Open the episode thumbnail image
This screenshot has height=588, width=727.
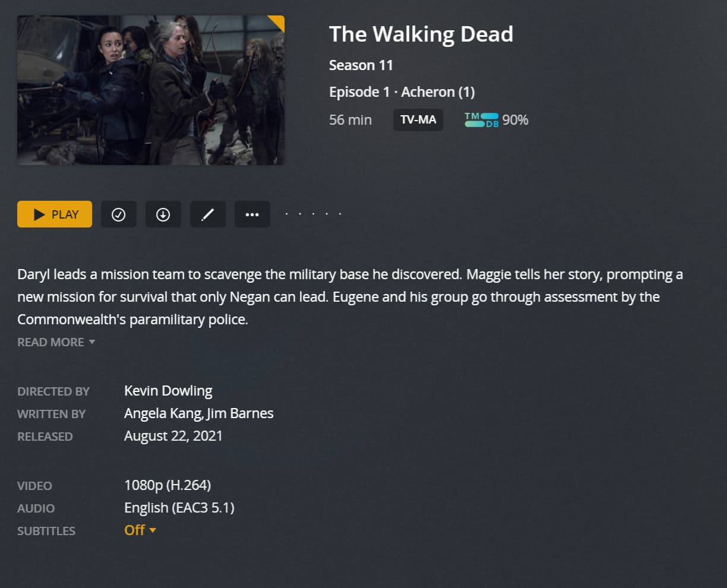(151, 90)
